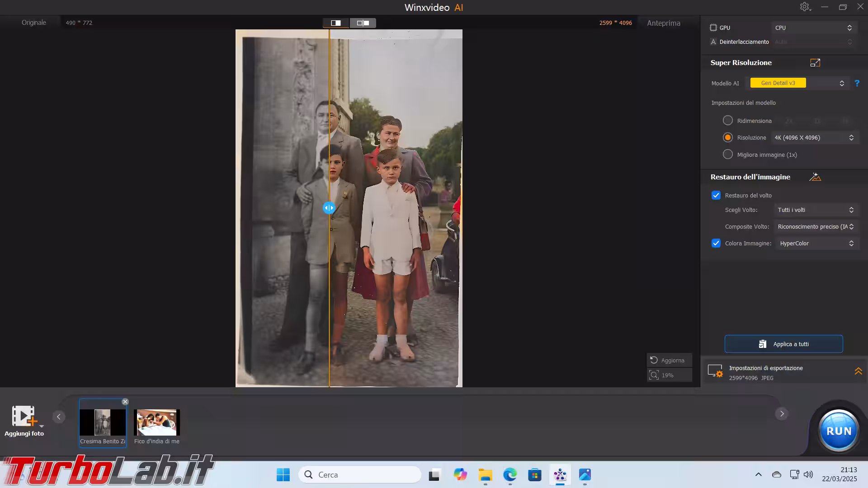Select the Fico d'india thumbnail
The image size is (868, 488).
click(156, 422)
